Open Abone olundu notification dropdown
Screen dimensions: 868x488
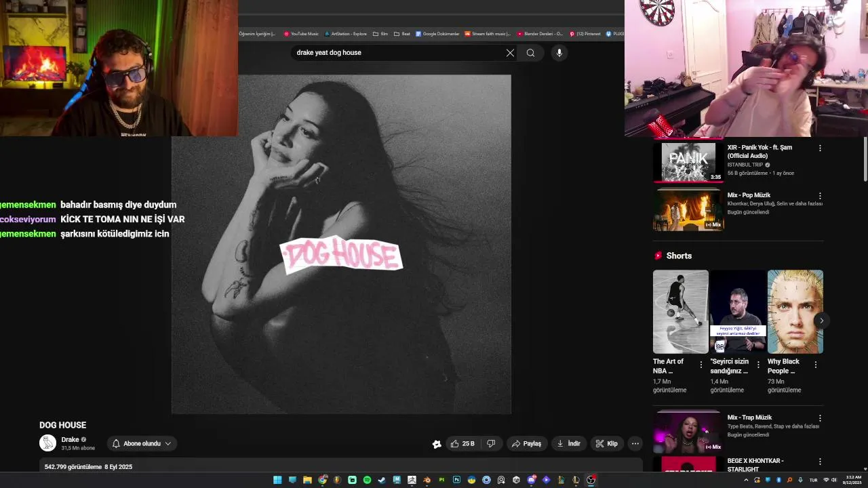(x=142, y=444)
